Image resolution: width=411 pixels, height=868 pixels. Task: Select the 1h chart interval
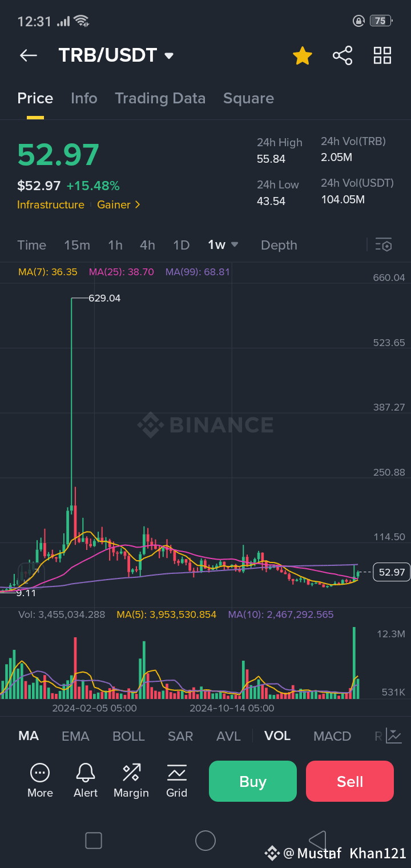tap(115, 245)
